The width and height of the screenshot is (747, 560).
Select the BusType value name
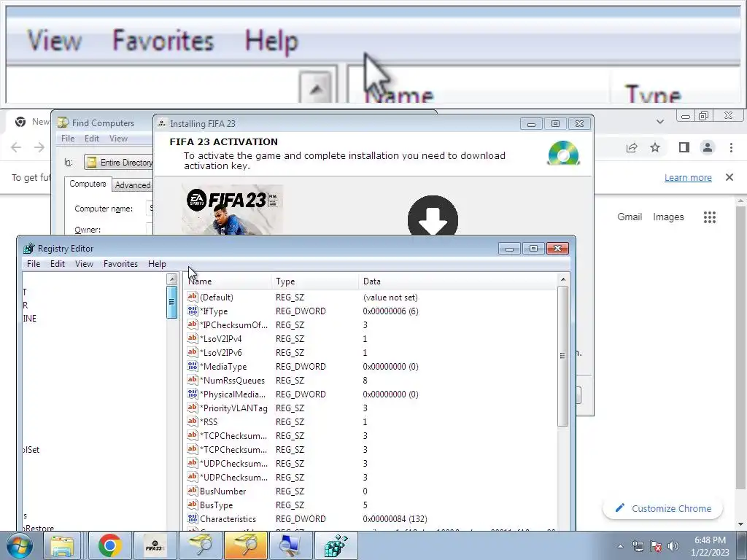coord(216,505)
